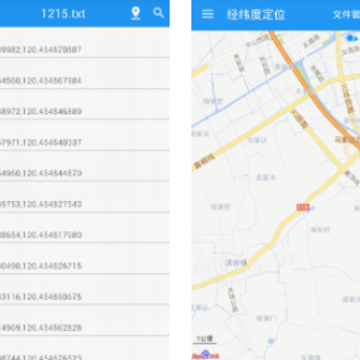Select coordinate row ending 120.454846889
This screenshot has width=360, height=360.
85,104
